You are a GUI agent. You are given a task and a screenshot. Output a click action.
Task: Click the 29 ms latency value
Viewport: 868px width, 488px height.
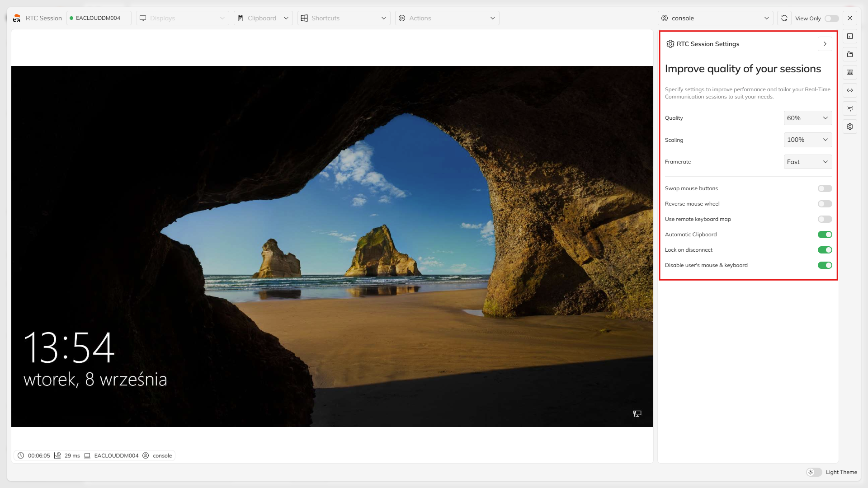tap(72, 455)
